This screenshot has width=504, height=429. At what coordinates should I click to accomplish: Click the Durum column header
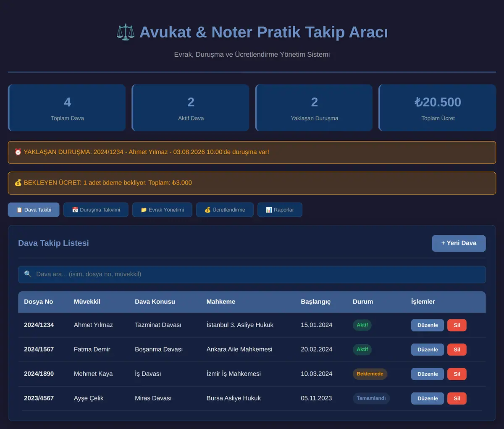363,302
